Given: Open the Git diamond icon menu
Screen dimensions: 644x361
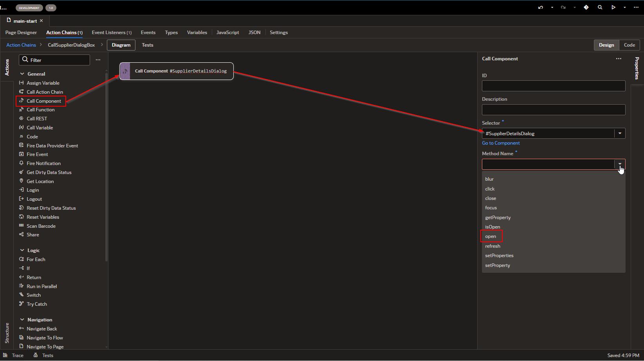Looking at the screenshot, I should pos(586,7).
